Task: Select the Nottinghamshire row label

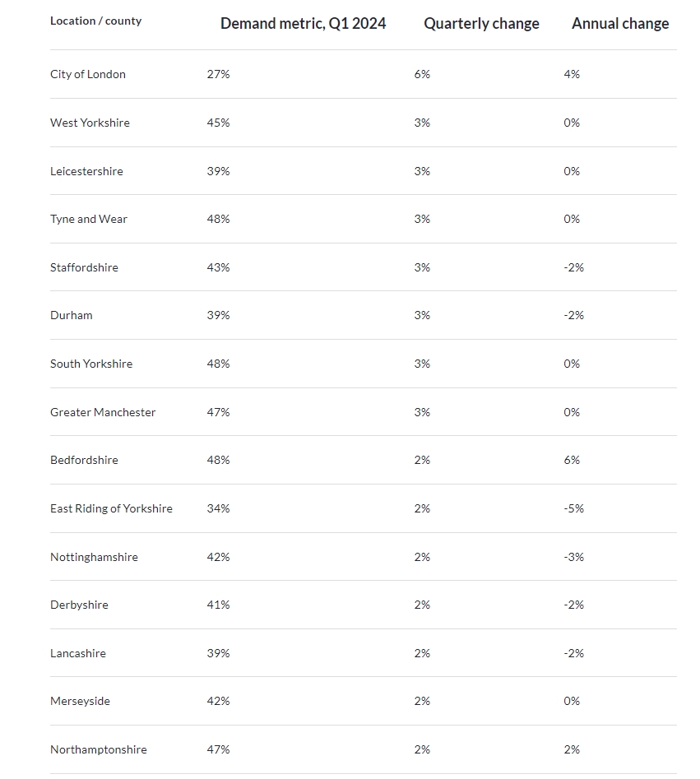Action: pyautogui.click(x=94, y=557)
